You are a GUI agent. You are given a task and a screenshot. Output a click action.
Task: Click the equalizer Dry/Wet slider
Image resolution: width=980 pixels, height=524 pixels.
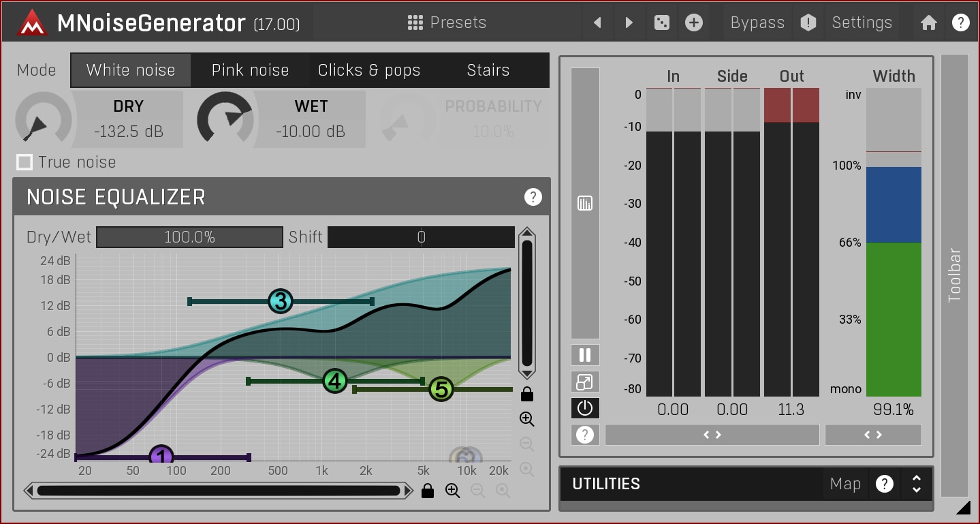(189, 237)
